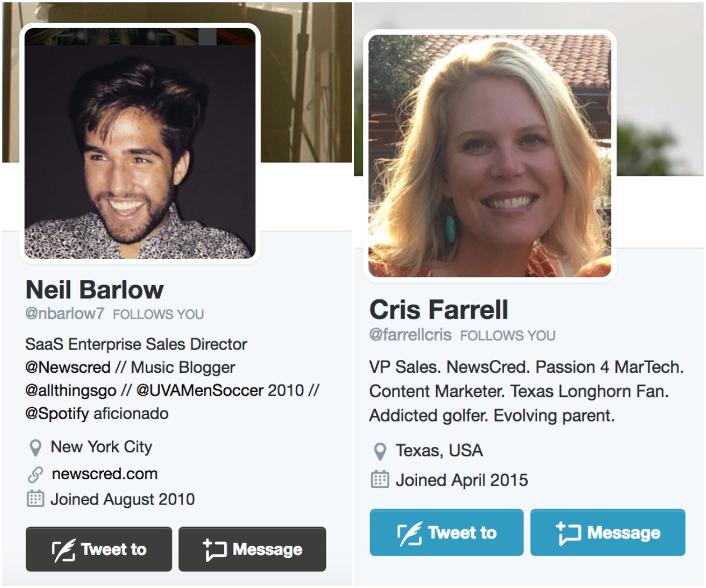This screenshot has width=706, height=588.
Task: Click the @nbarlow7 handle
Action: point(65,314)
